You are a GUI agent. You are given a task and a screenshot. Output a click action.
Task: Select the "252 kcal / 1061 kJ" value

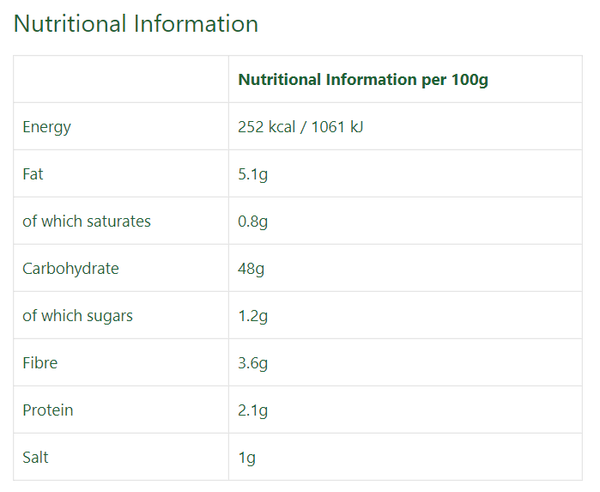pyautogui.click(x=300, y=127)
